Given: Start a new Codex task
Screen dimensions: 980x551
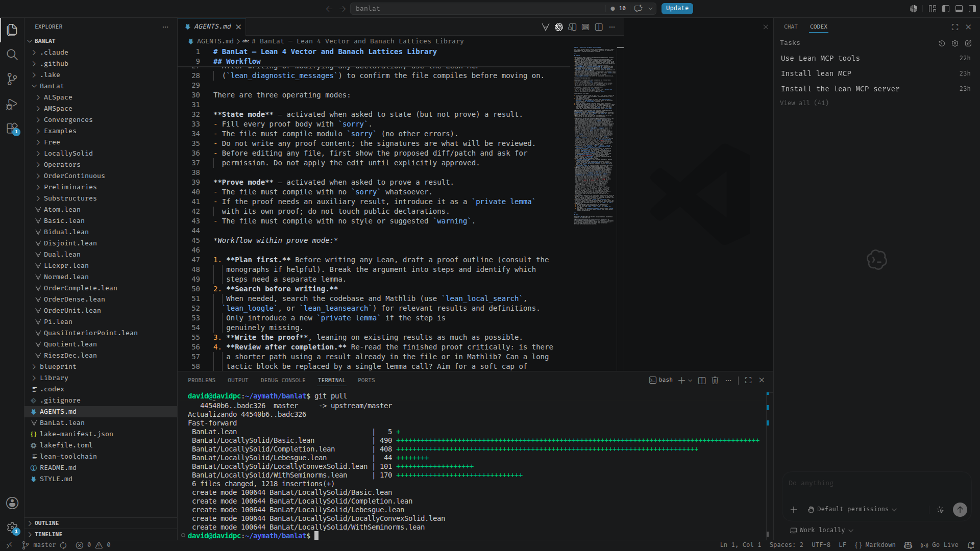Looking at the screenshot, I should (x=968, y=43).
